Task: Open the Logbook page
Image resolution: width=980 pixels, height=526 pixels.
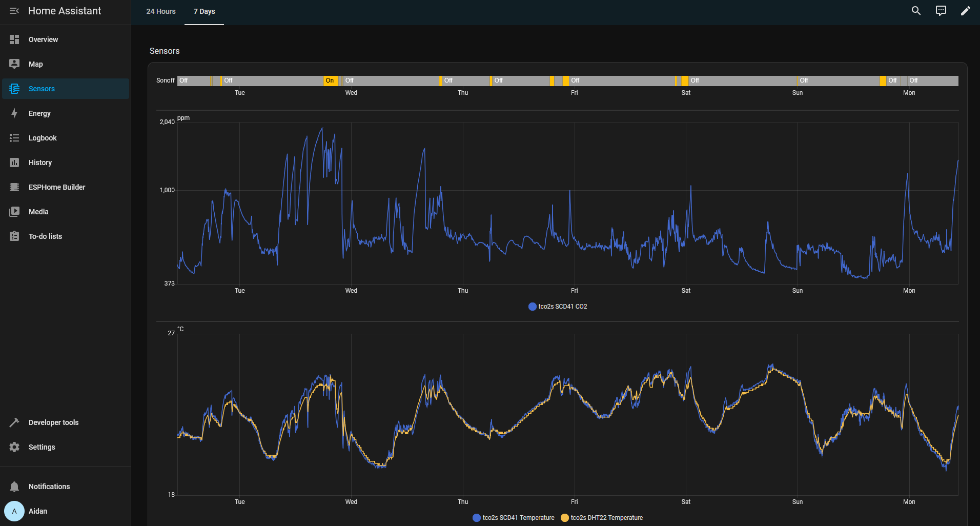Action: [43, 138]
